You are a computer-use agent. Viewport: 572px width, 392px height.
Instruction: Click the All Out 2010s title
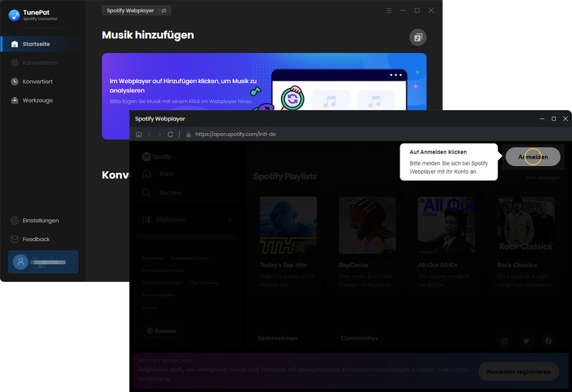pos(438,265)
